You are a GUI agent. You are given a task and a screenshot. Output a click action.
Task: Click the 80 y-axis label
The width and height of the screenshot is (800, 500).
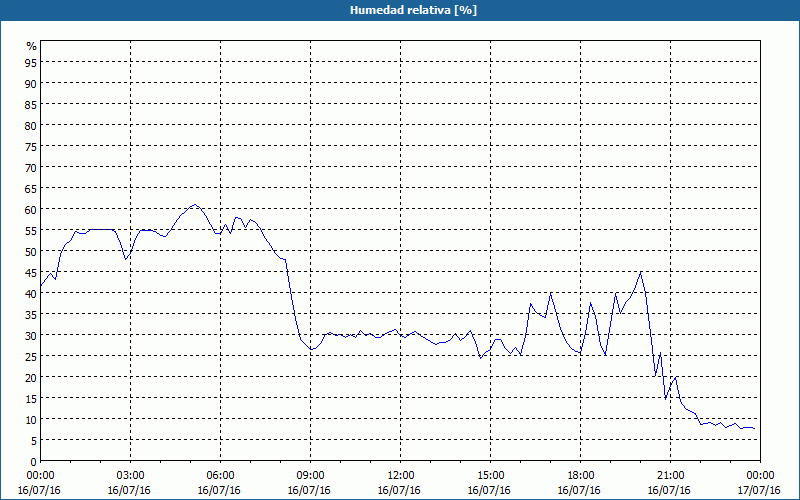click(31, 126)
